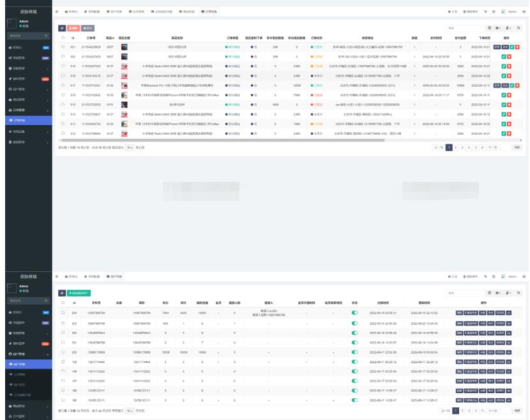Open the export dropdown in order toolbar
Viewport: 530px width, 420px height.
point(509,28)
